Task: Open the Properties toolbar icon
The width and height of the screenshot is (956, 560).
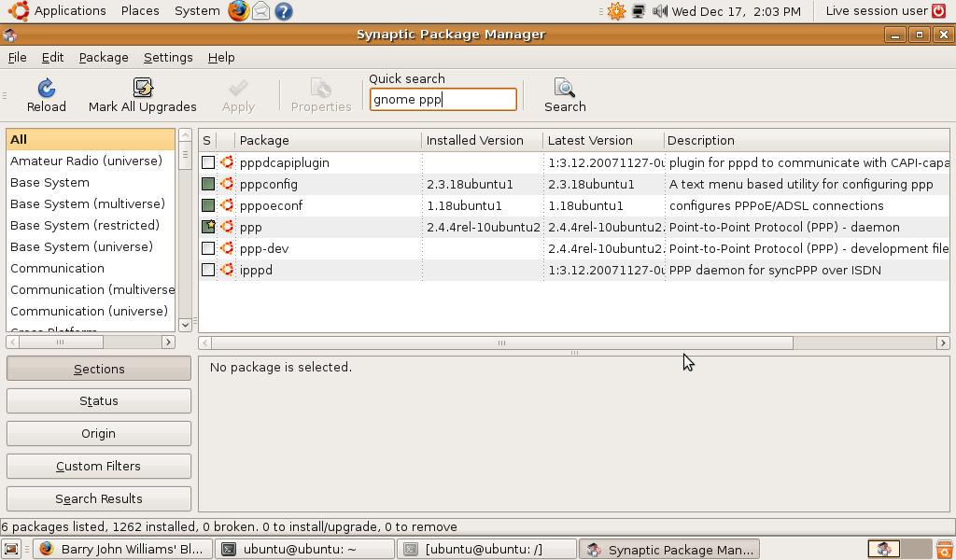Action: 321,89
